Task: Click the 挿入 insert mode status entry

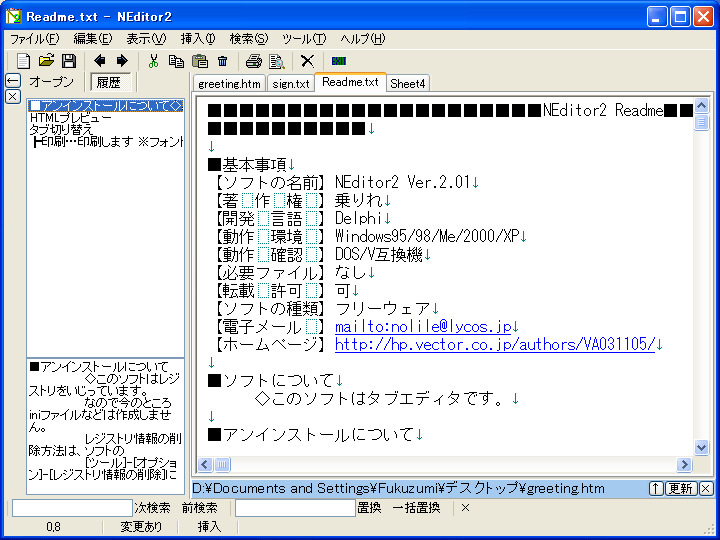Action: (209, 527)
